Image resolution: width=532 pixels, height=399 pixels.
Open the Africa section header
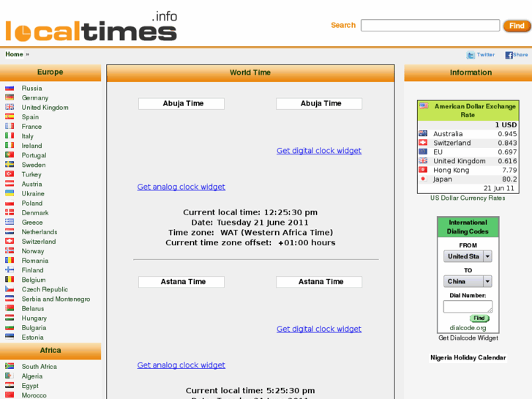click(50, 351)
